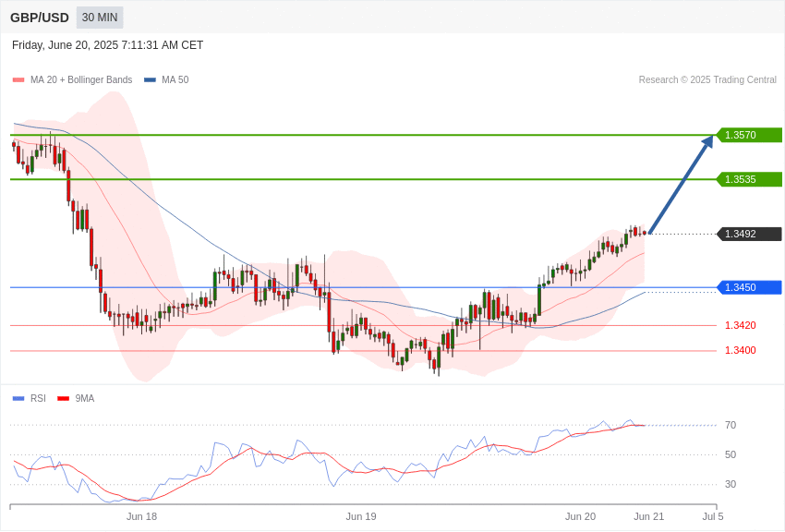Screen dimensions: 785x532
Task: Click the 1.3450 blue pivot label
Action: 750,287
